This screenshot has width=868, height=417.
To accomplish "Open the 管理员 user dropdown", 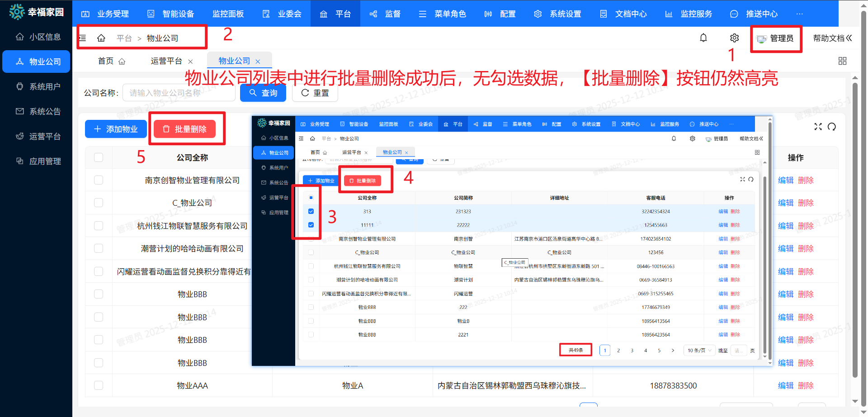I will coord(776,38).
